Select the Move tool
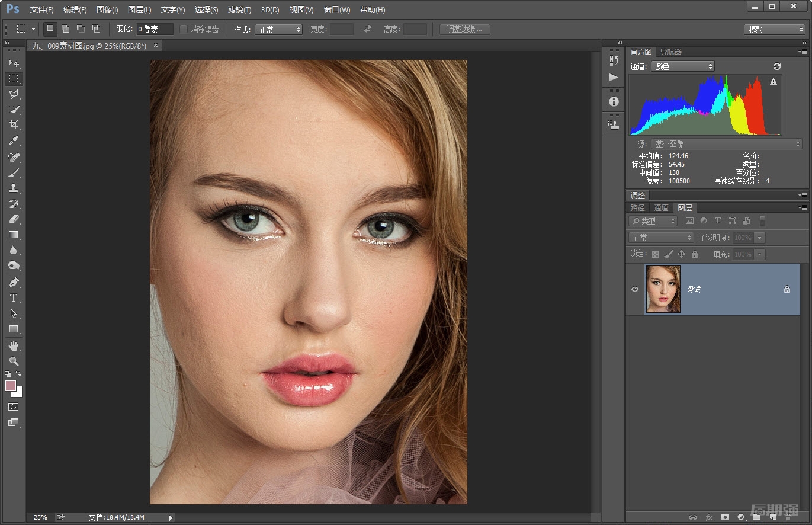Screen dimensions: 812x525 pyautogui.click(x=14, y=63)
